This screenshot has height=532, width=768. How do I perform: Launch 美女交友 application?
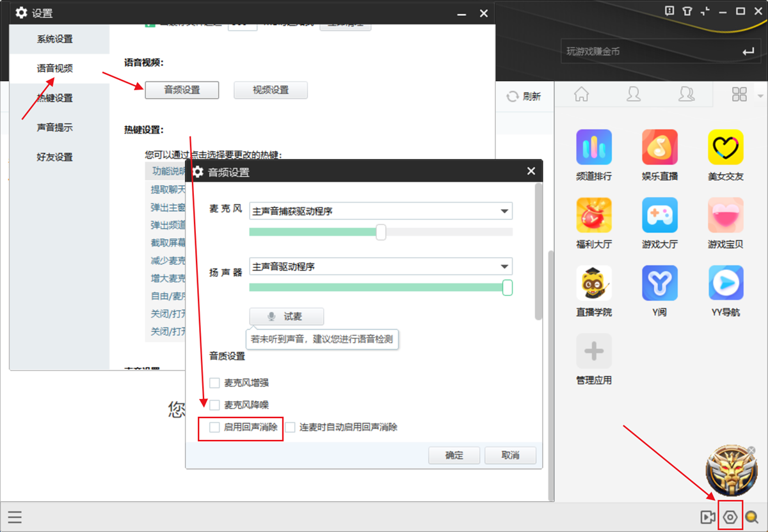[725, 147]
